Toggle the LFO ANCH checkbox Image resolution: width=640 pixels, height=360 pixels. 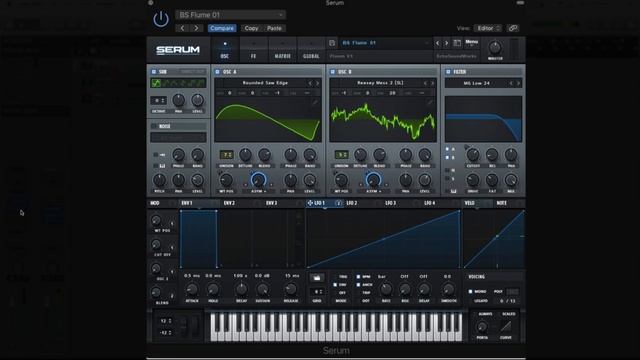coord(358,284)
